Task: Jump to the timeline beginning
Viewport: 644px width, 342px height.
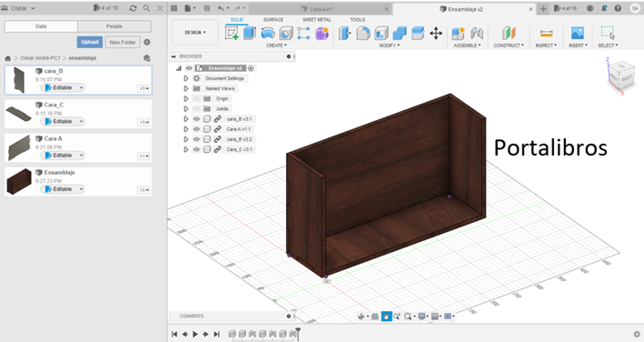Action: click(174, 334)
